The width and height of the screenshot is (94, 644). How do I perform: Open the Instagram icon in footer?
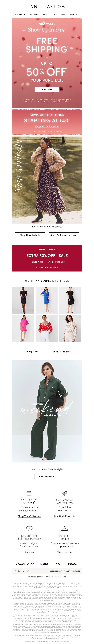click(x=19, y=571)
